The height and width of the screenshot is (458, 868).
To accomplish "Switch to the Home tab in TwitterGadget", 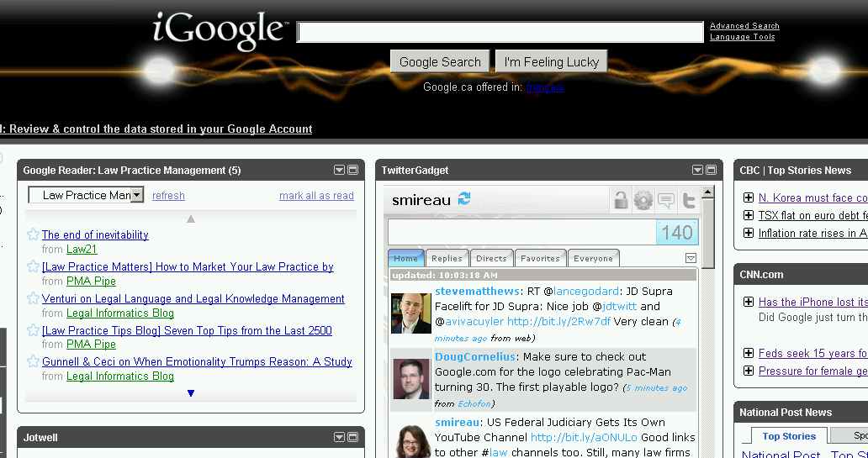I will tap(405, 258).
